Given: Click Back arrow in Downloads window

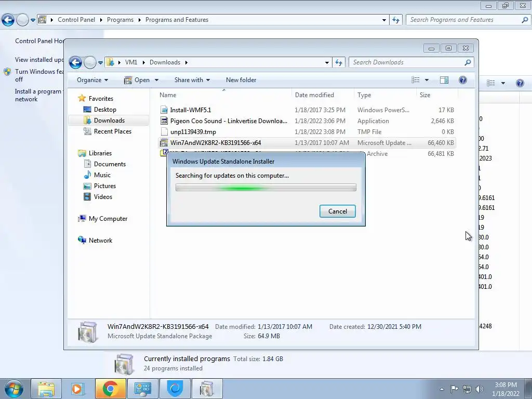Looking at the screenshot, I should coord(75,62).
